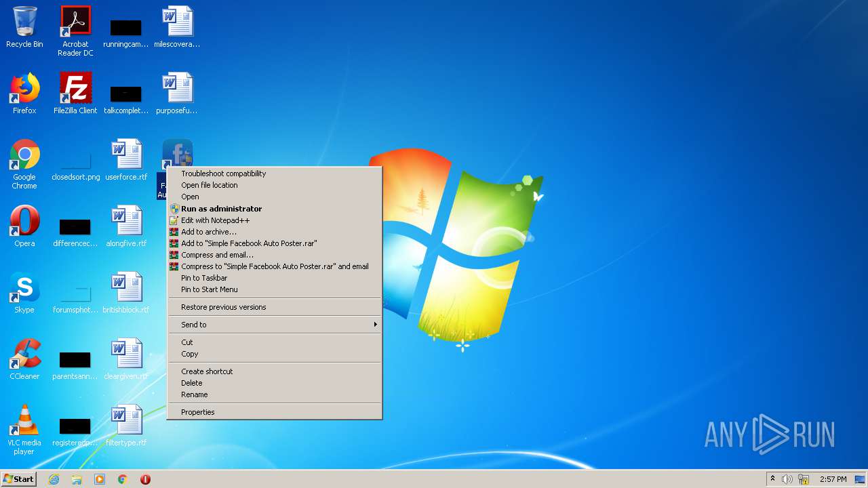Screen dimensions: 868x488
Task: Select the Skype desktop shortcut
Action: [x=24, y=293]
